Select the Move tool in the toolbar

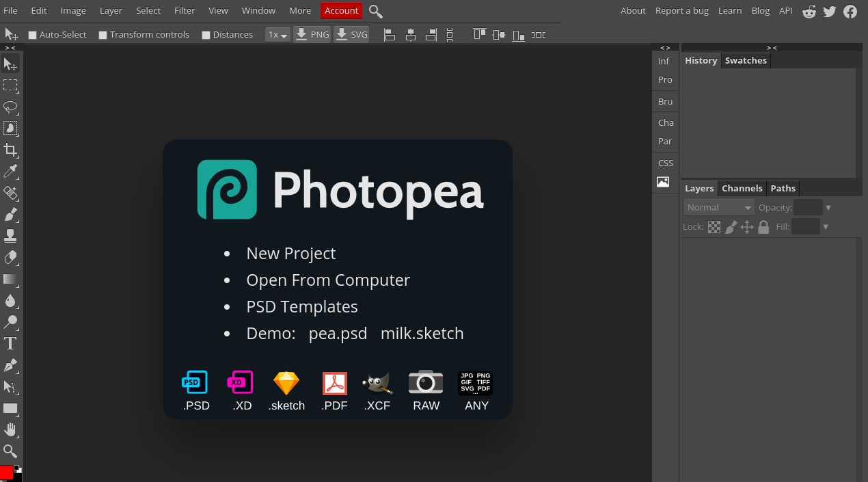pyautogui.click(x=10, y=64)
